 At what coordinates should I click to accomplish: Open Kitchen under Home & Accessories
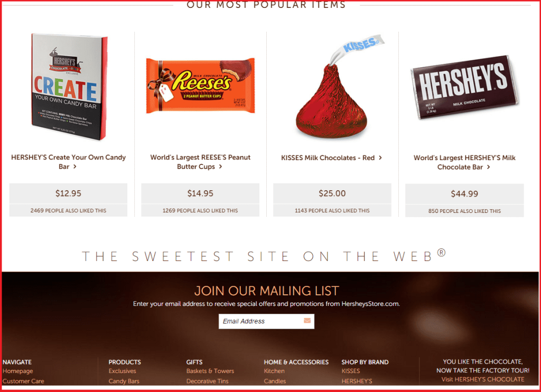pyautogui.click(x=274, y=371)
